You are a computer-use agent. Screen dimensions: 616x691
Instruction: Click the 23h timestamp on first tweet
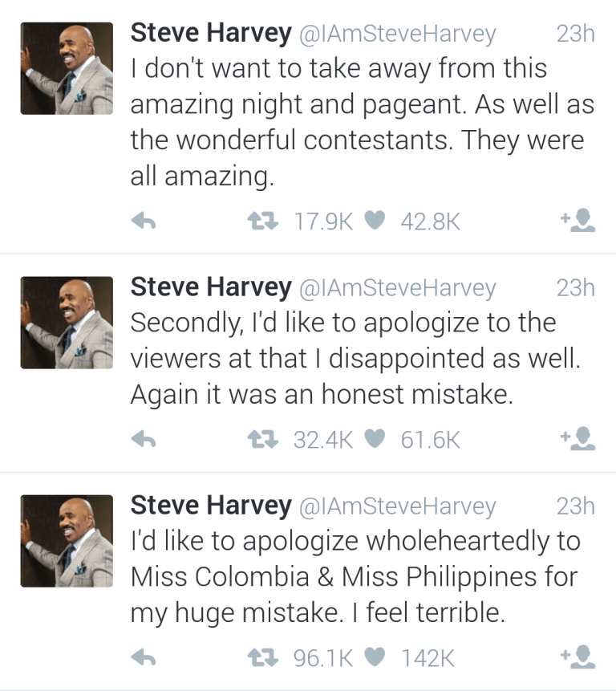[575, 34]
